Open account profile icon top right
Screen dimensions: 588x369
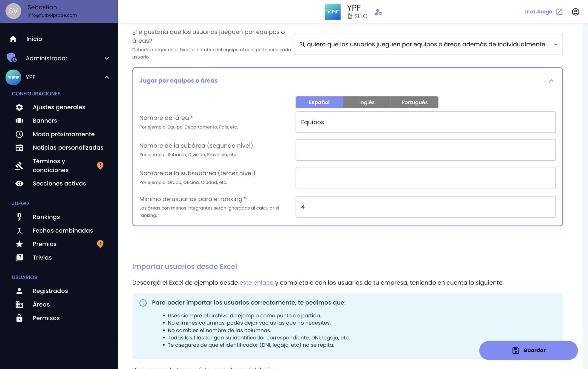click(575, 12)
